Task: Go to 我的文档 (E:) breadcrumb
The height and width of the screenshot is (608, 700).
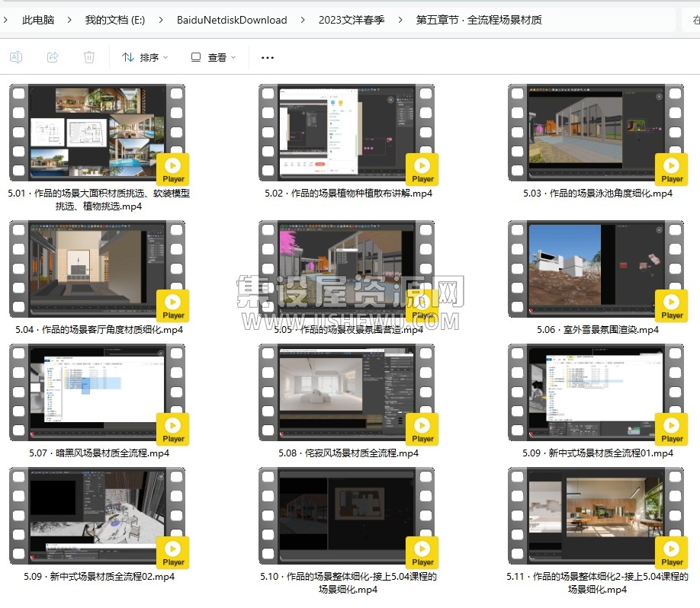Action: point(115,20)
